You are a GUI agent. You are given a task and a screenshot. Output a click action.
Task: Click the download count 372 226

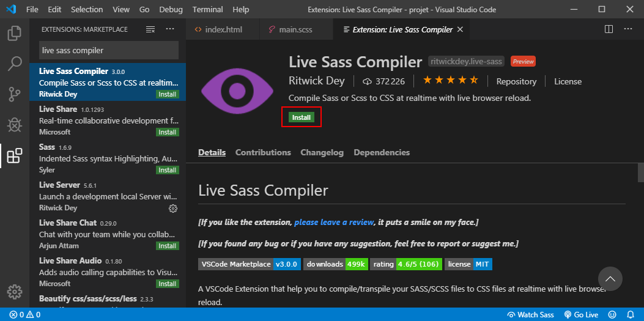383,82
